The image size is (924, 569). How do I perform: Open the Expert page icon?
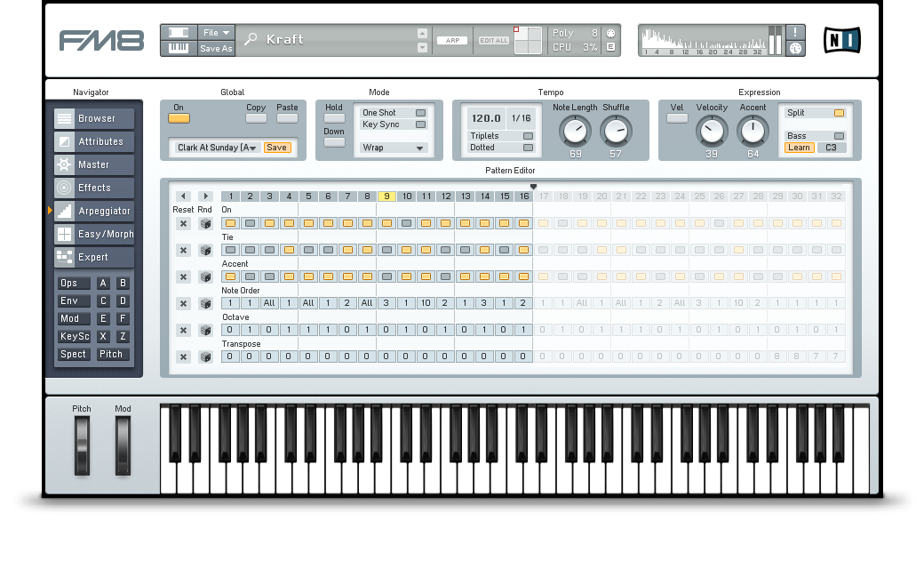(x=64, y=257)
